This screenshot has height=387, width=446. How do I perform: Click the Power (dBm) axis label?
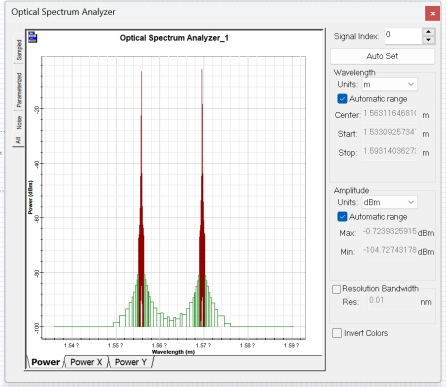click(x=31, y=197)
